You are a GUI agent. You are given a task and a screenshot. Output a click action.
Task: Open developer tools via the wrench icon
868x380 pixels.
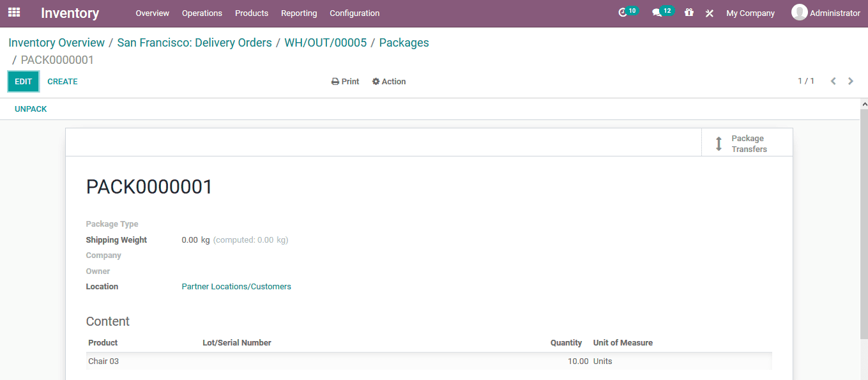coord(709,13)
